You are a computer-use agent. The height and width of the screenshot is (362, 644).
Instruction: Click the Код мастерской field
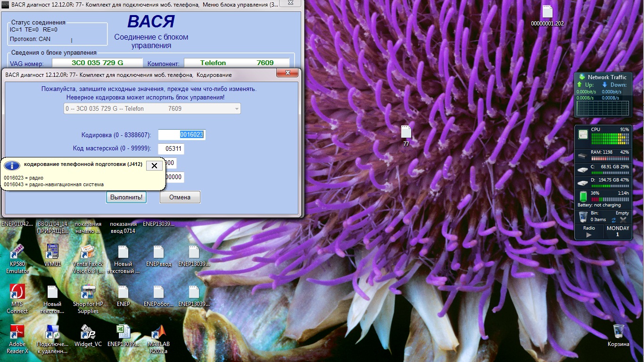(x=171, y=149)
